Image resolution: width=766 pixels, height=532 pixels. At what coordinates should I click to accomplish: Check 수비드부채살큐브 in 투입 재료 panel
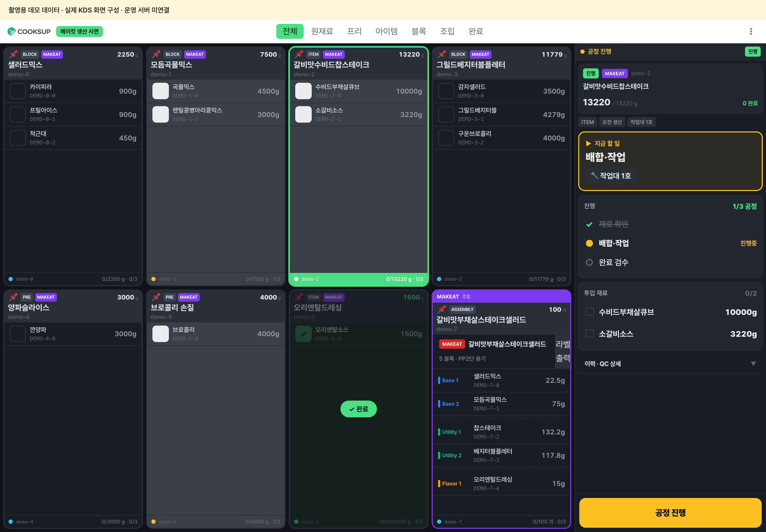(589, 312)
